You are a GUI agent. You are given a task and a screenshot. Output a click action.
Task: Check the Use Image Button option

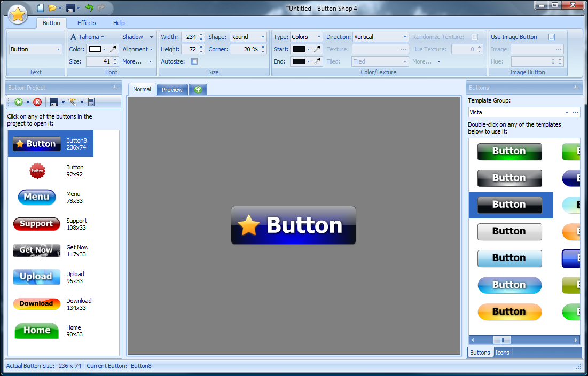[552, 36]
